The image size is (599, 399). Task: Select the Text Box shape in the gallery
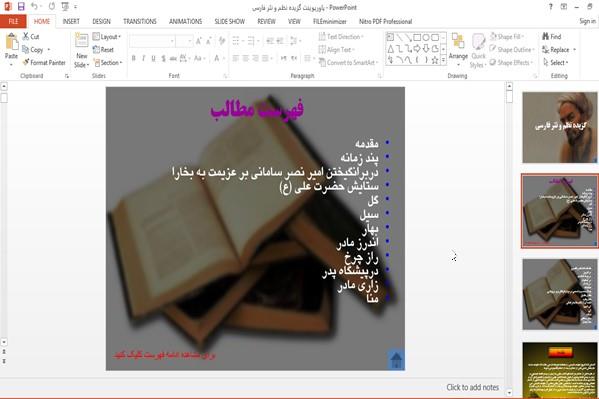390,37
